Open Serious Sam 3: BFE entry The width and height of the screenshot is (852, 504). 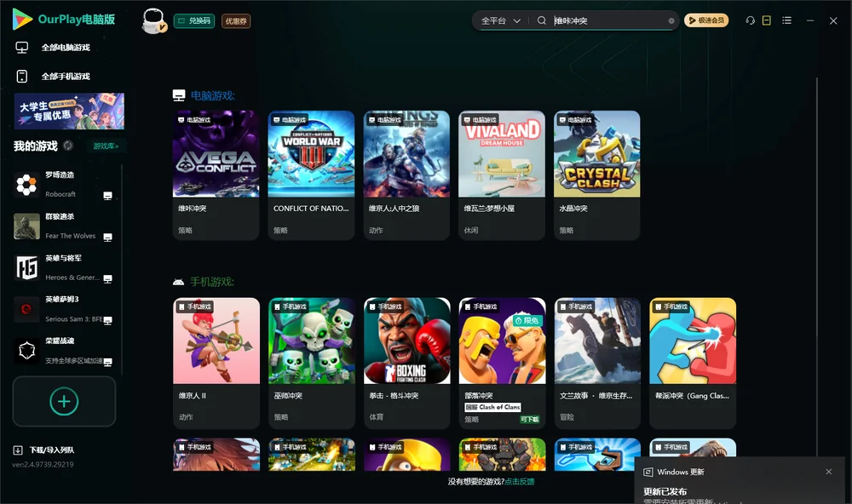click(64, 309)
